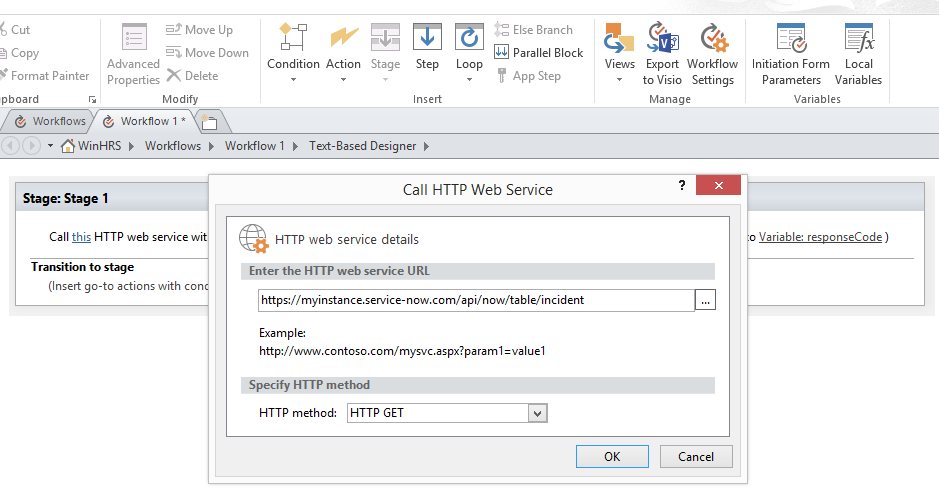This screenshot has width=939, height=493.
Task: Open the HTTP method combo box
Action: 447,413
